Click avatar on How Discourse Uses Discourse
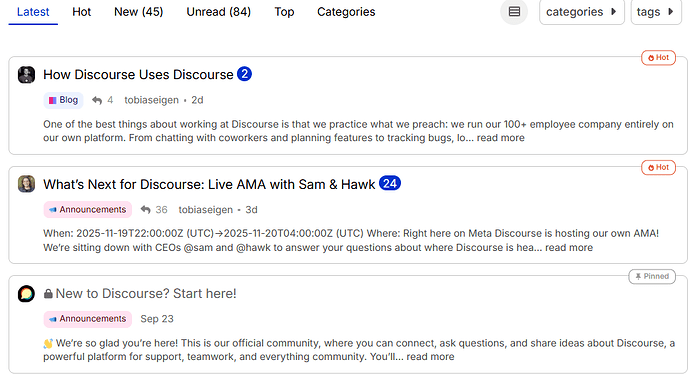Screen dimensions: 690x375 tap(26, 75)
